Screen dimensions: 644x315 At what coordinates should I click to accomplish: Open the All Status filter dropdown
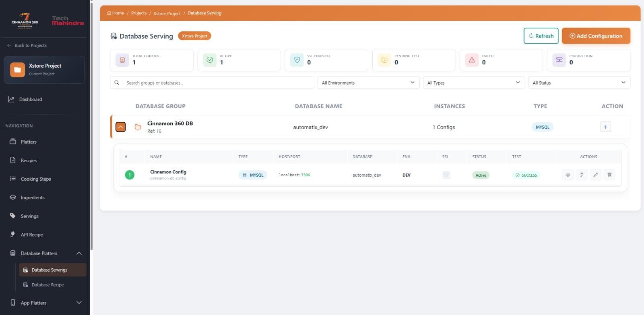tap(579, 82)
